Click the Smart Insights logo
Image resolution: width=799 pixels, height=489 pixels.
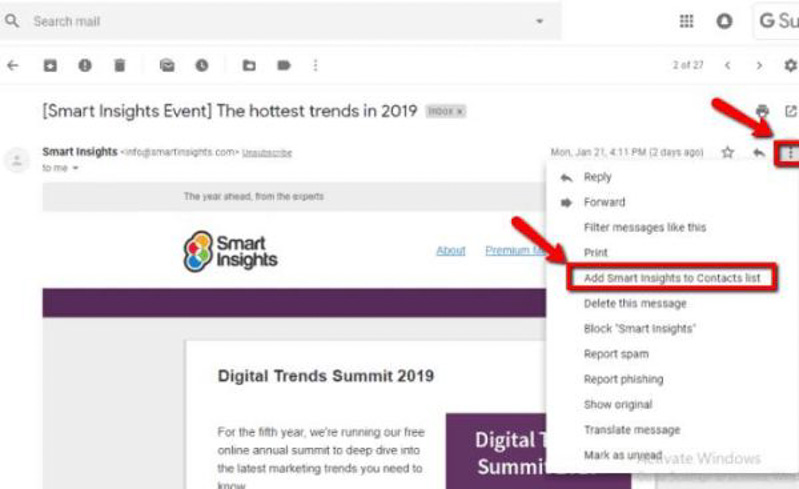point(230,251)
